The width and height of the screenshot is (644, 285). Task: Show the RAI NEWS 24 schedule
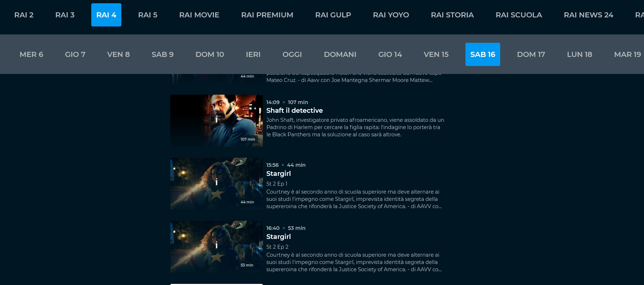click(x=589, y=15)
